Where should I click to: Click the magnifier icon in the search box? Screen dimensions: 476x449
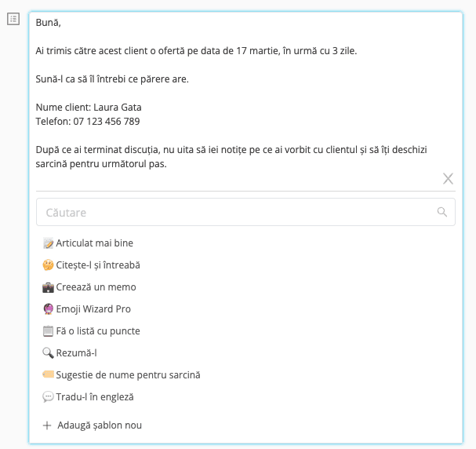(x=441, y=212)
